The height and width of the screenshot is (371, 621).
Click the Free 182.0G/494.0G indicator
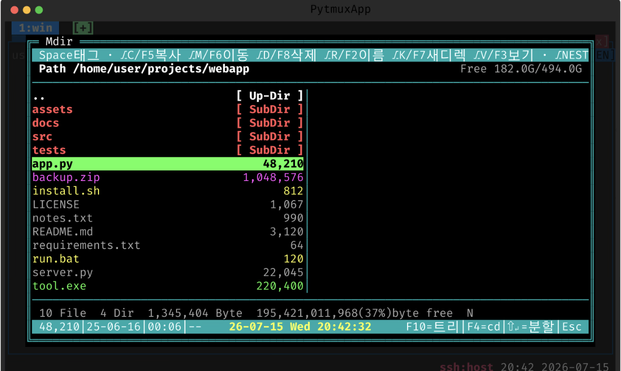(x=521, y=69)
